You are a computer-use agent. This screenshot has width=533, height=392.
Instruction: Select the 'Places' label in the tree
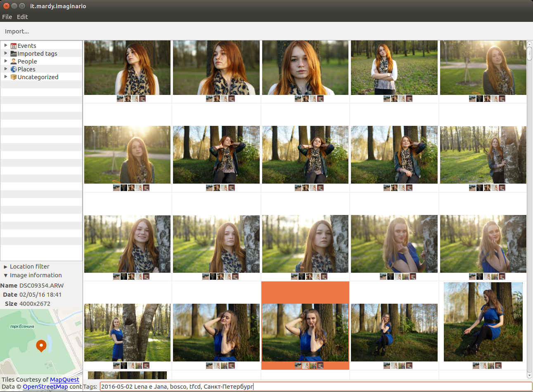point(26,69)
